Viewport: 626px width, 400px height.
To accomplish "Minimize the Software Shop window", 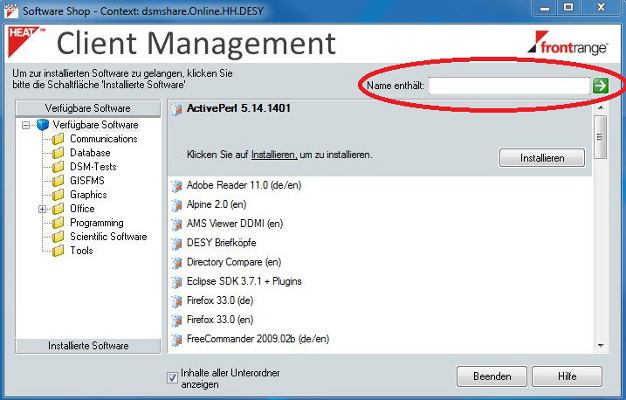I will click(545, 8).
